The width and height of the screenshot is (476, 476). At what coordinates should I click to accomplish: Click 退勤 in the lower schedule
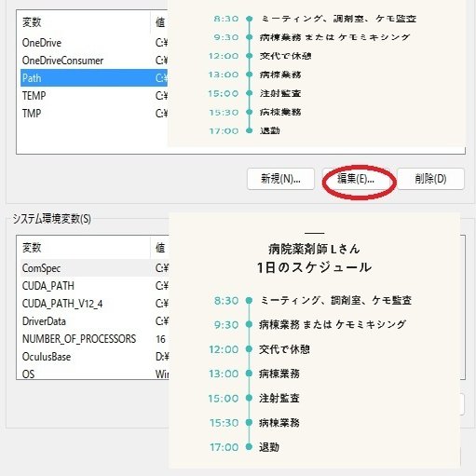click(269, 447)
